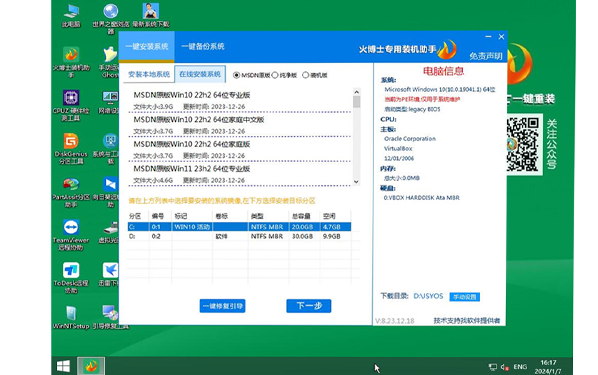Viewport: 598px width, 375px height.
Task: Click the system list scroll down arrow
Action: click(357, 182)
